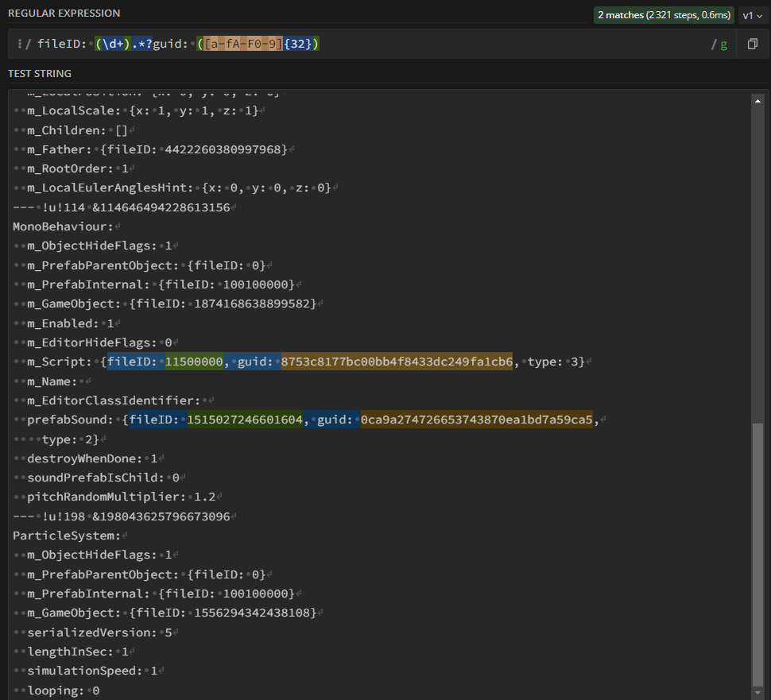This screenshot has width=771, height=700.
Task: Click the REGULAR EXPRESSION section label
Action: click(x=64, y=14)
